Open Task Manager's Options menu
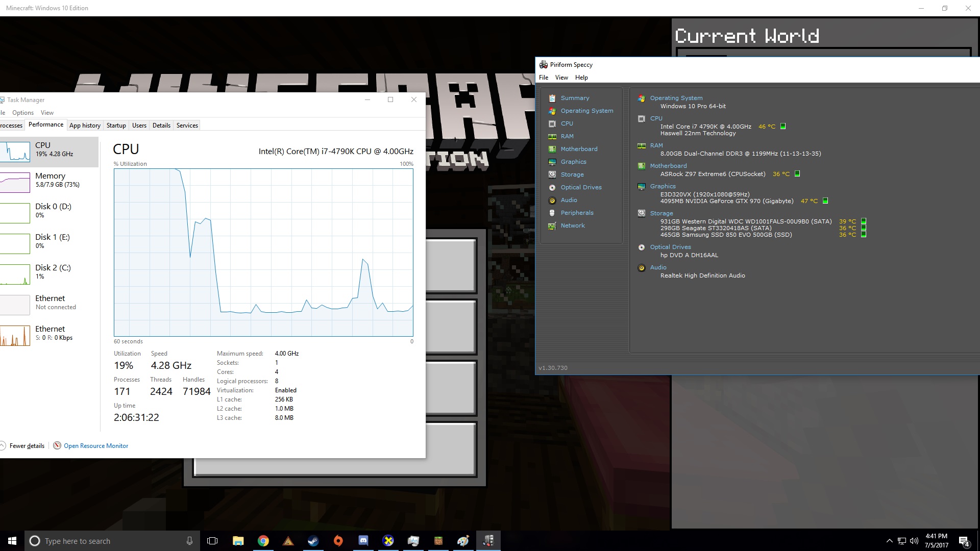 point(23,113)
